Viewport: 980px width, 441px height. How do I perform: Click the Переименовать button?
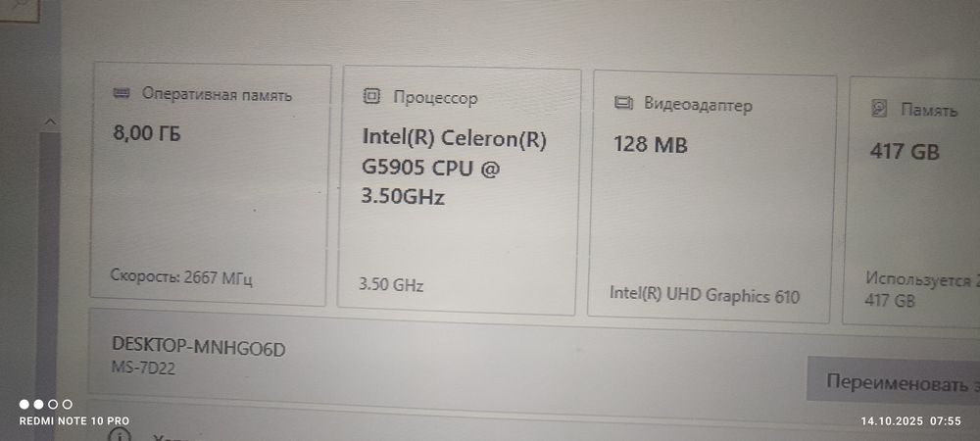pos(894,380)
